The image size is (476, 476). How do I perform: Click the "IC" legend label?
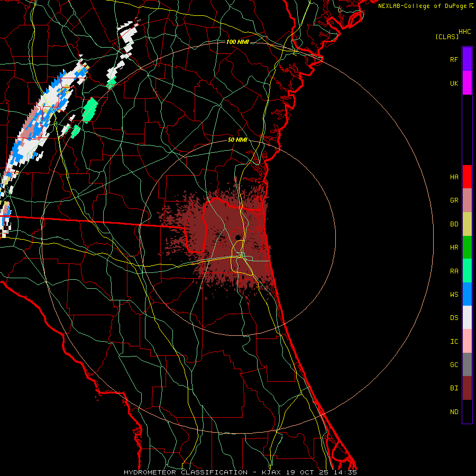[454, 342]
